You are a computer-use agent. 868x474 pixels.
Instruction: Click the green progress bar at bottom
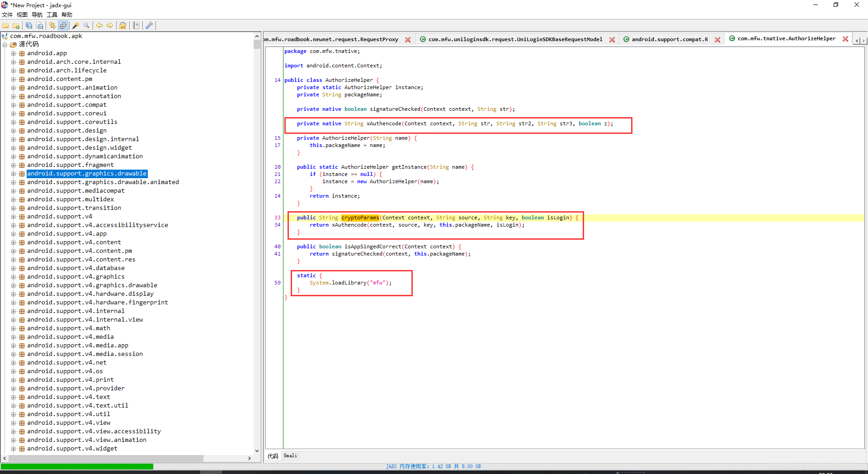coord(77,466)
